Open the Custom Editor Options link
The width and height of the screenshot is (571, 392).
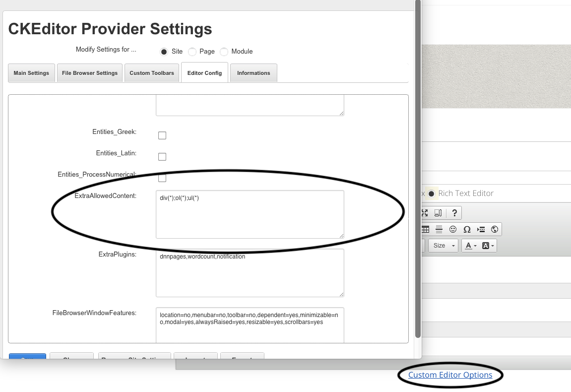click(x=450, y=375)
